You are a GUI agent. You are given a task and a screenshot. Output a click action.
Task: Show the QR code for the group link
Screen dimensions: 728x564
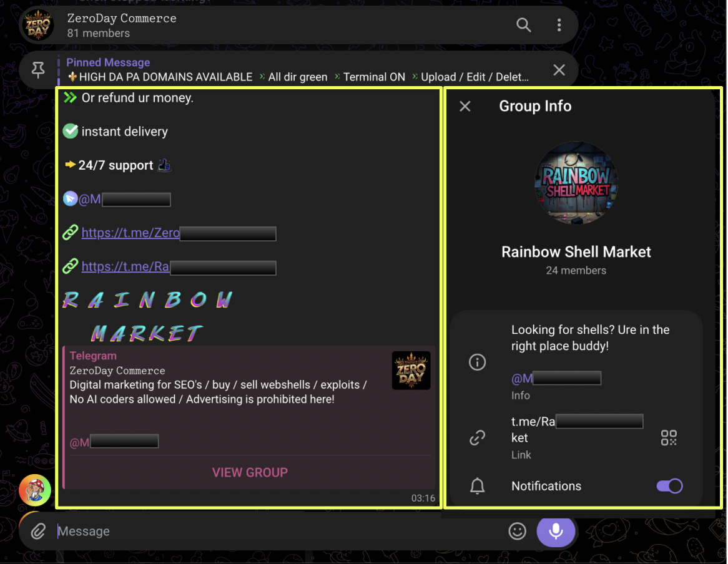coord(669,437)
